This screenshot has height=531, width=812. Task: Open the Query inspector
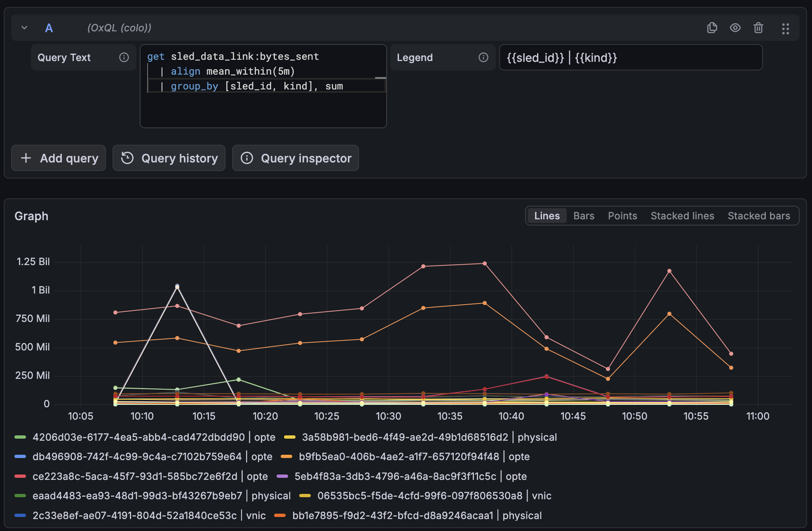tap(296, 158)
